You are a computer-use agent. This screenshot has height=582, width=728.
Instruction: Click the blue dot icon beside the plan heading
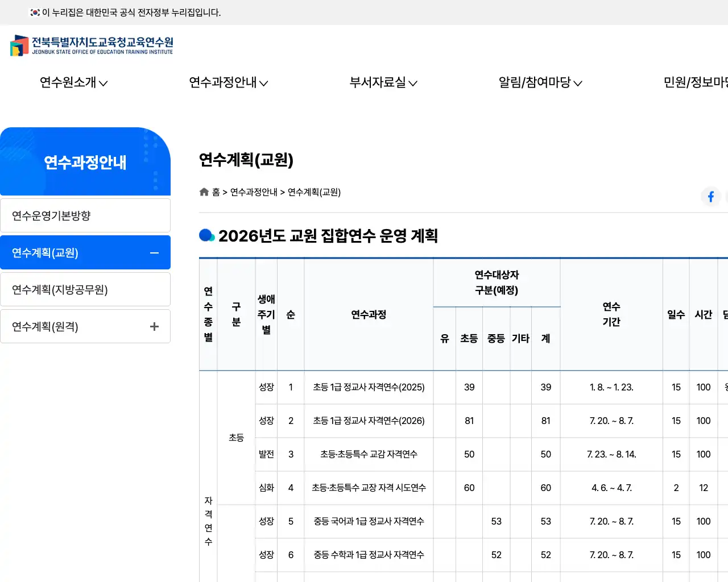point(206,235)
